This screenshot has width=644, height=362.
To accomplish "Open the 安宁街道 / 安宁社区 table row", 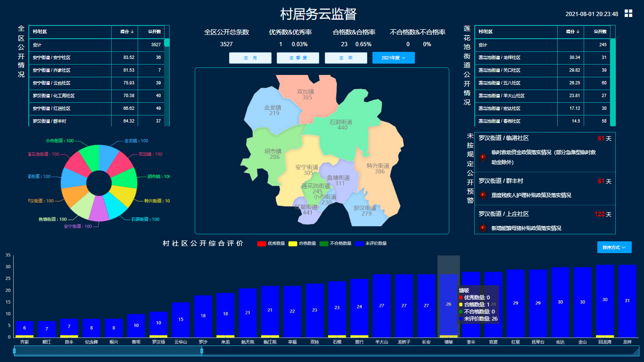I will coord(71,58).
